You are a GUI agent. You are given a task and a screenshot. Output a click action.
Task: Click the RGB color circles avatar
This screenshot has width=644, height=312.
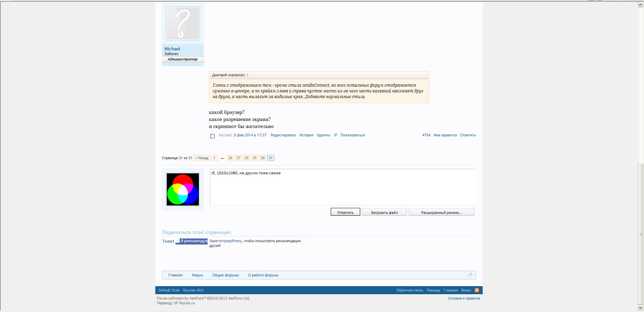click(x=183, y=189)
